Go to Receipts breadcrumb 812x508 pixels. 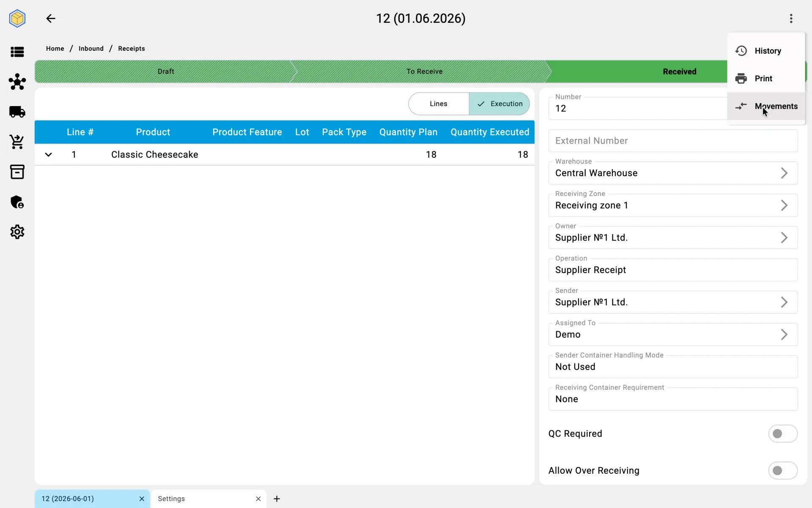tap(132, 49)
